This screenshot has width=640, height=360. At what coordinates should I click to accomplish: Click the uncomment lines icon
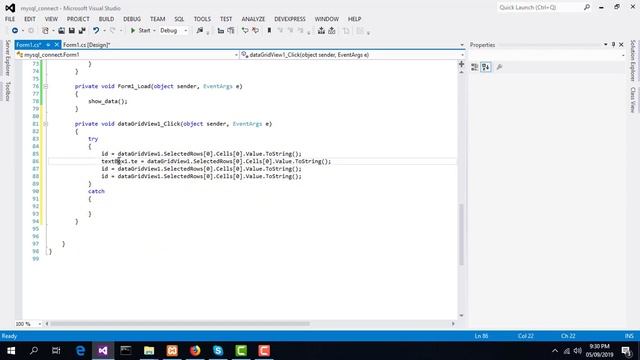tap(256, 31)
